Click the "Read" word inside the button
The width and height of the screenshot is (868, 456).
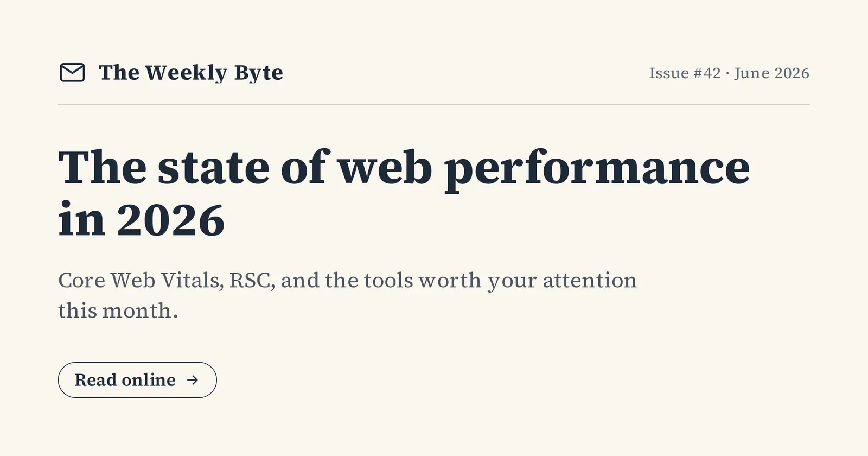tap(95, 380)
